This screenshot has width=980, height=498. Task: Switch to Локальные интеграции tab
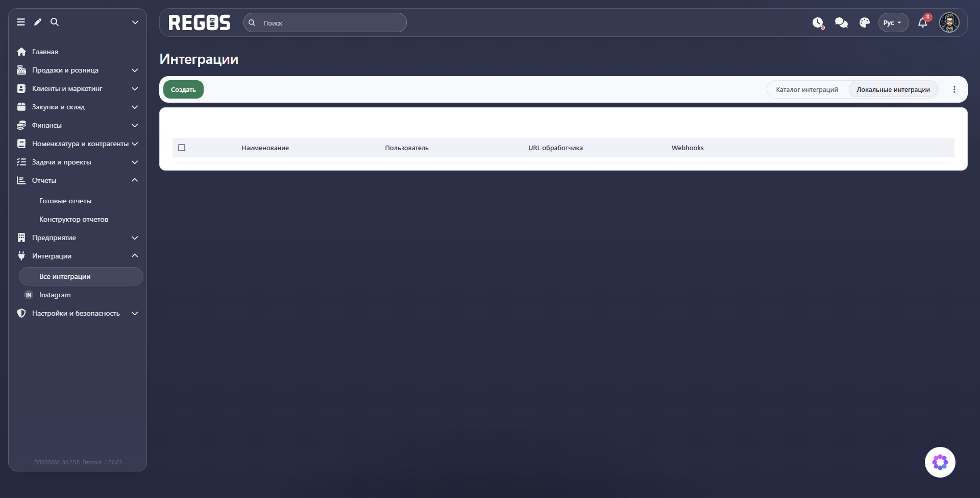click(x=893, y=89)
